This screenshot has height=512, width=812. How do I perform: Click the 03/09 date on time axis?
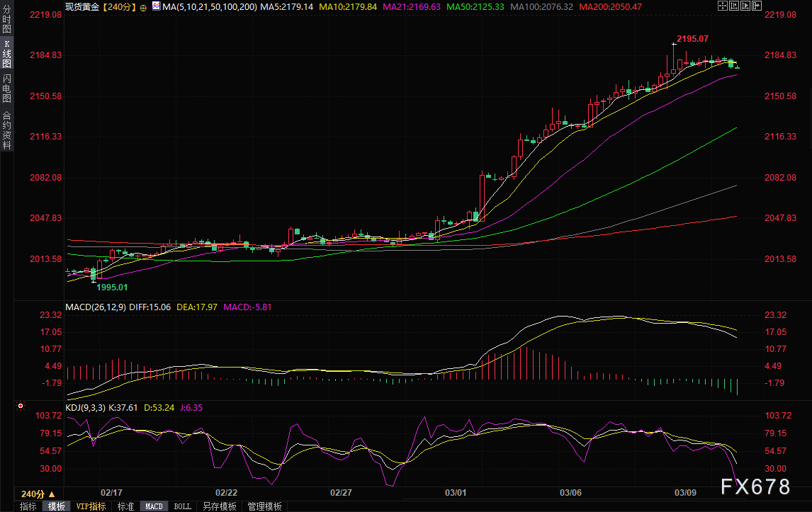[685, 492]
